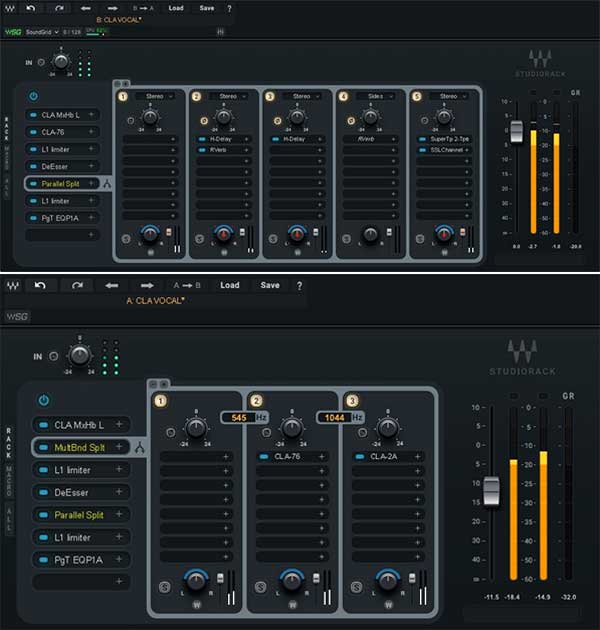The height and width of the screenshot is (630, 600).
Task: Open Stereo mode dropdown for parallel chain 3
Action: [301, 96]
